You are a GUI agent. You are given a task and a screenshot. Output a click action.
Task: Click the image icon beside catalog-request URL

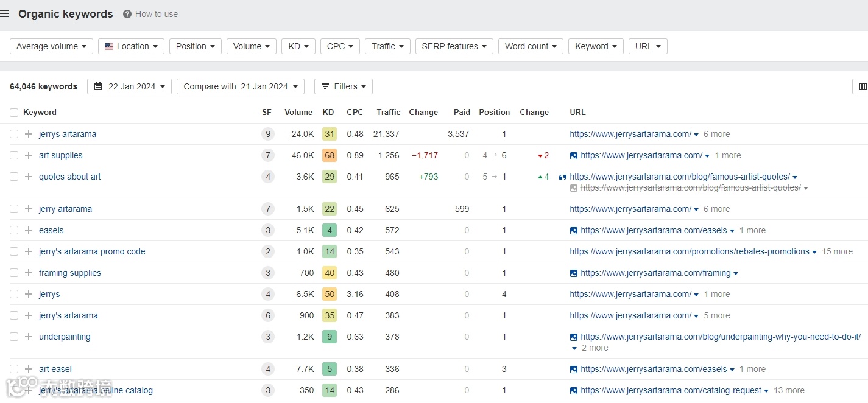point(574,390)
